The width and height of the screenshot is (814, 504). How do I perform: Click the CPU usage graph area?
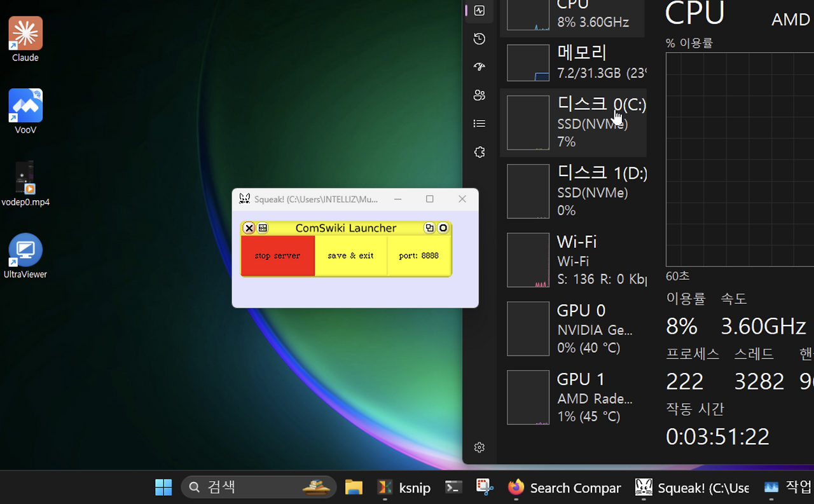(x=740, y=160)
